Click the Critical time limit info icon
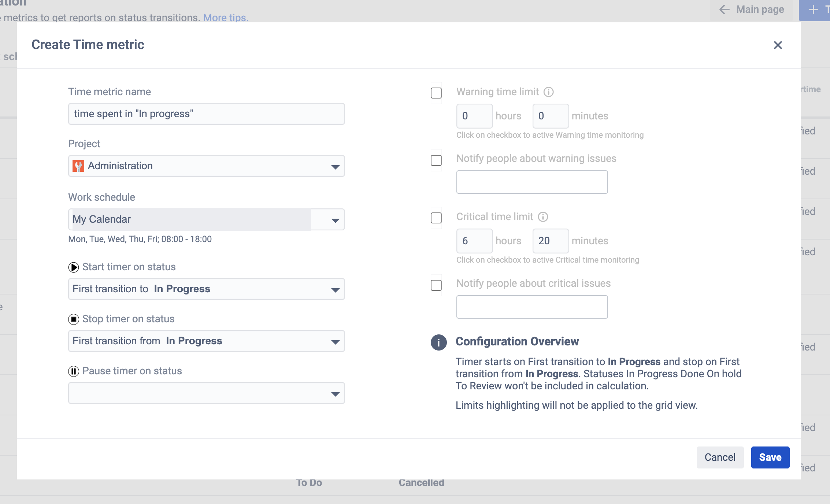 (x=543, y=217)
